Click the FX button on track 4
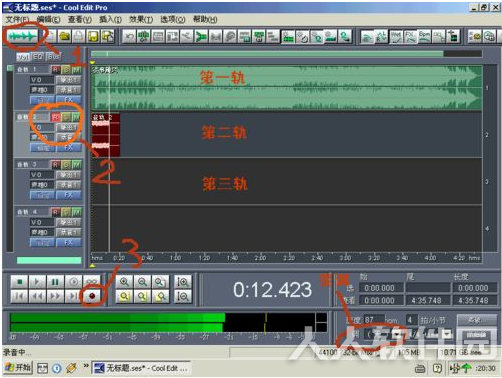Screen dimensions: 502x378 coord(69,242)
